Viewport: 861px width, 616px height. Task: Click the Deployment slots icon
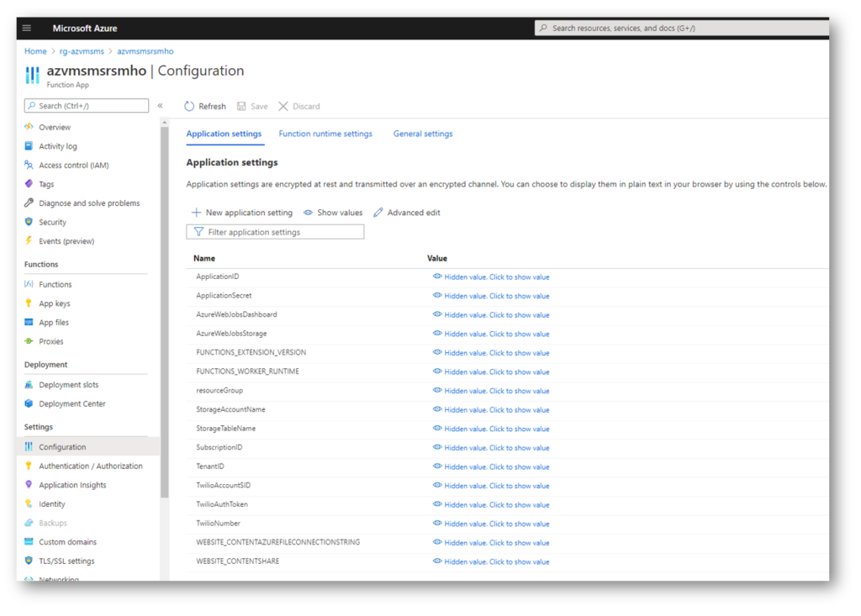[29, 384]
